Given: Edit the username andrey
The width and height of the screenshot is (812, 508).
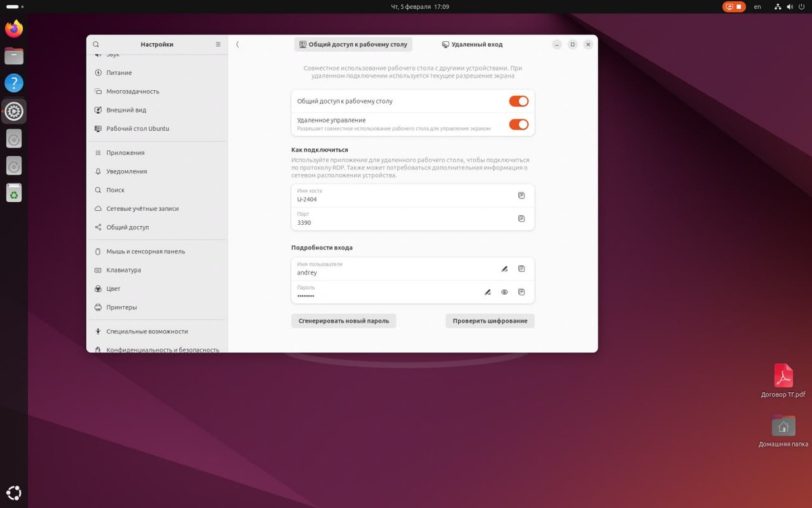Looking at the screenshot, I should point(504,269).
